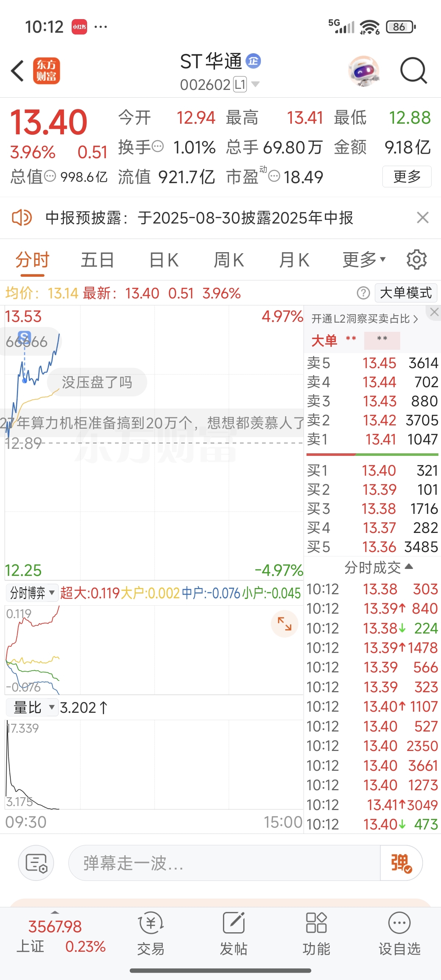
Task: Expand the 更多 chart period dropdown
Action: click(364, 260)
